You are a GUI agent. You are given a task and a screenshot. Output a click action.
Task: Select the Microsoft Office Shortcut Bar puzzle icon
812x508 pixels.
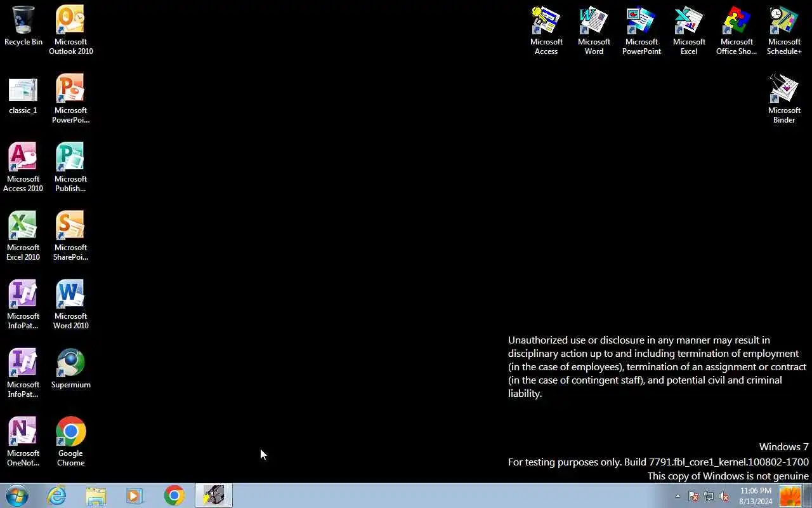[737, 30]
